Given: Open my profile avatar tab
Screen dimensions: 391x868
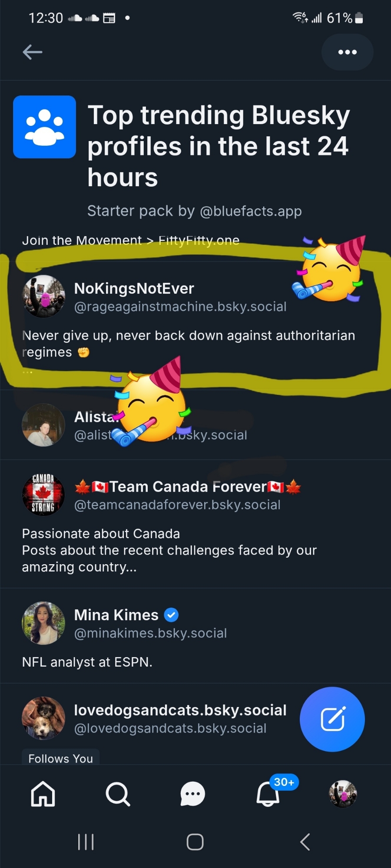Looking at the screenshot, I should click(x=343, y=794).
